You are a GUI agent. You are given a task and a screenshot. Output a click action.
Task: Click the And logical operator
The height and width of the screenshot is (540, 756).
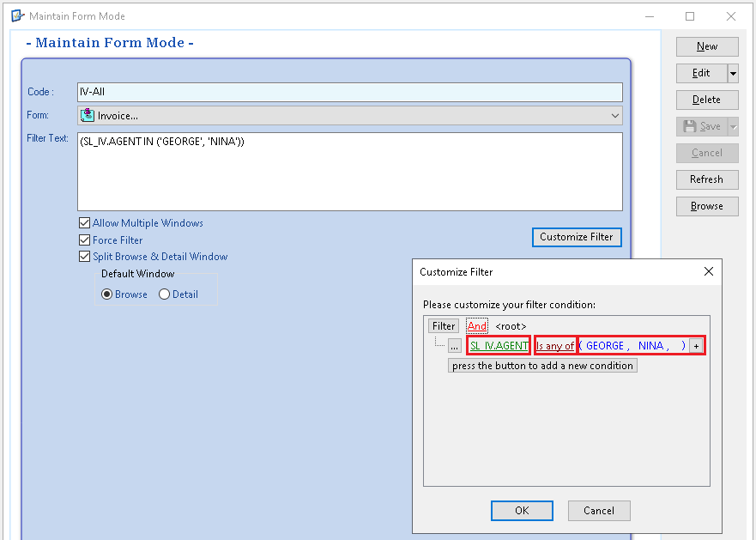pyautogui.click(x=477, y=326)
